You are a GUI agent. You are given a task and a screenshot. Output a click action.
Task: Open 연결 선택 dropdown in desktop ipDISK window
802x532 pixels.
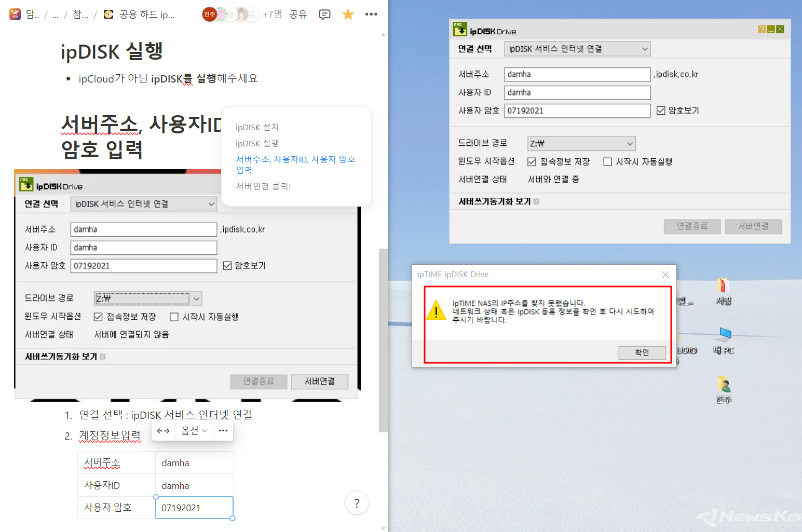pyautogui.click(x=577, y=49)
